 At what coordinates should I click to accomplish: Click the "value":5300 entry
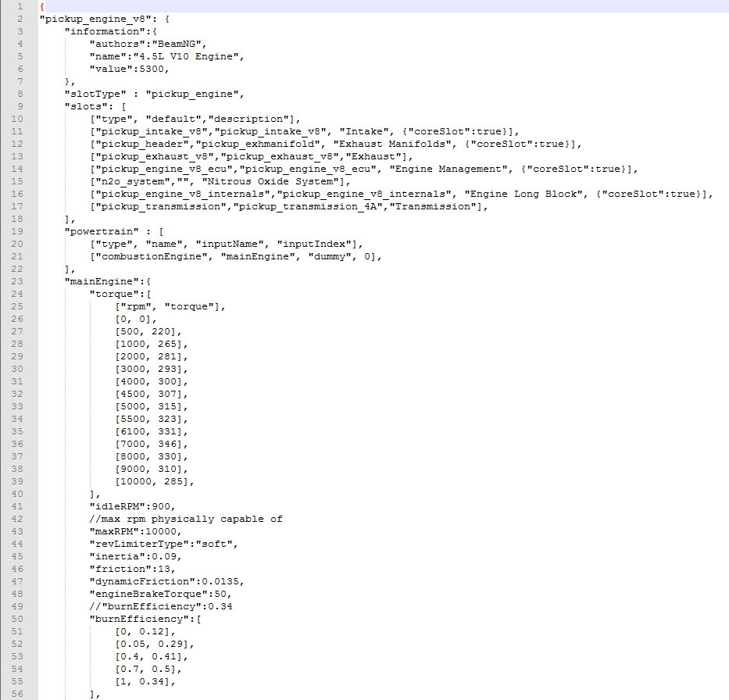click(x=129, y=69)
